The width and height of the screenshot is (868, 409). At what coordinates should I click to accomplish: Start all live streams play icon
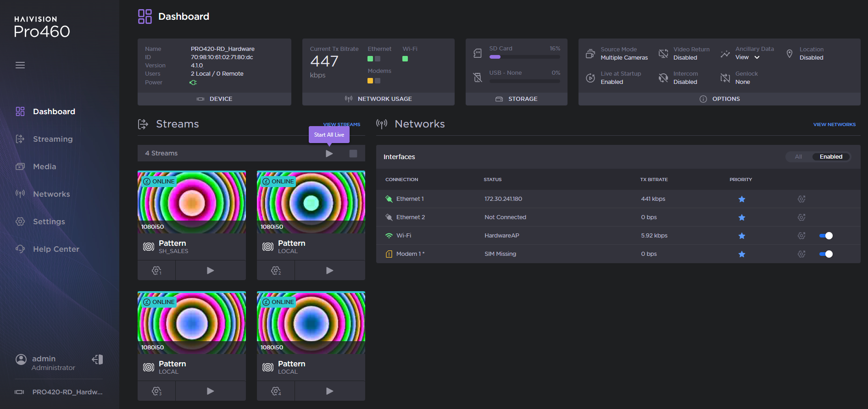click(329, 154)
